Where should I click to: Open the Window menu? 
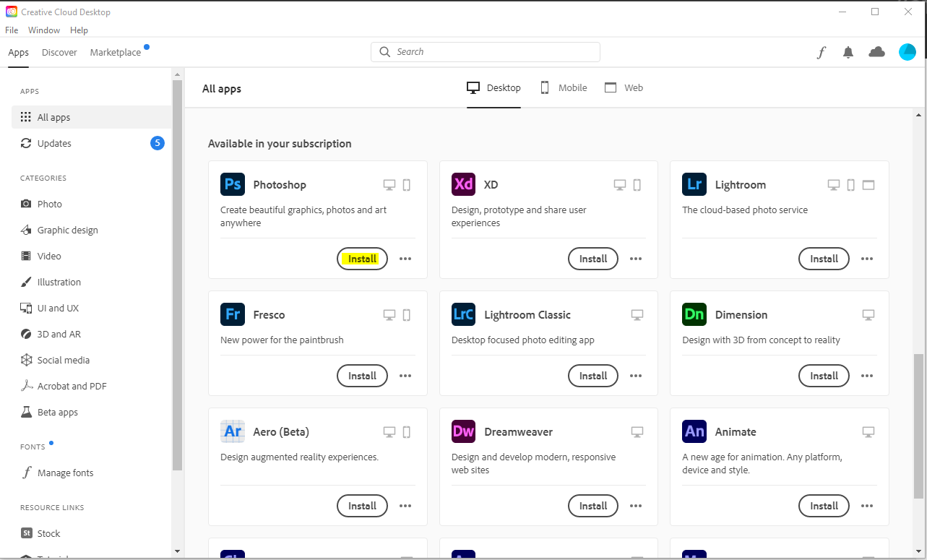click(x=44, y=30)
